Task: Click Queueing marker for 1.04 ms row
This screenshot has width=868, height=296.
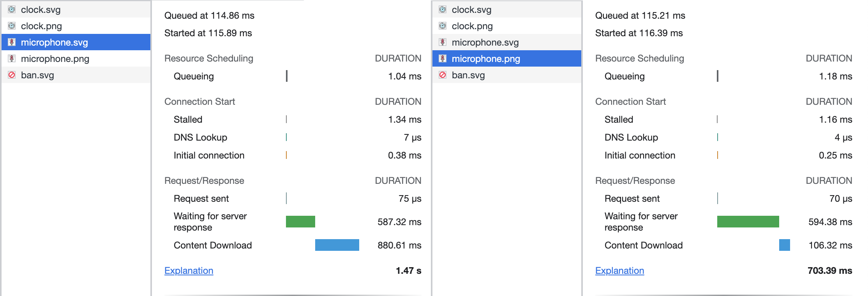Action: (x=287, y=76)
